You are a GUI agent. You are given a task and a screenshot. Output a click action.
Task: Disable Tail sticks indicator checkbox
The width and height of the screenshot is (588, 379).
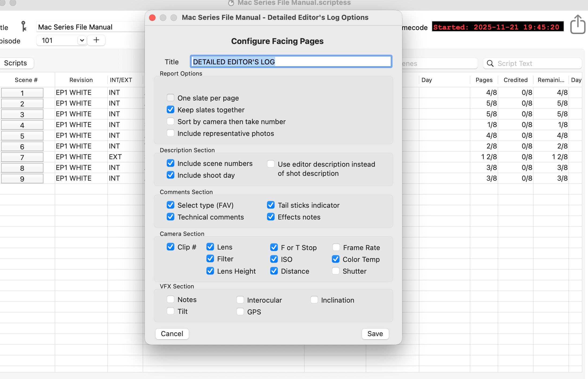pyautogui.click(x=271, y=205)
